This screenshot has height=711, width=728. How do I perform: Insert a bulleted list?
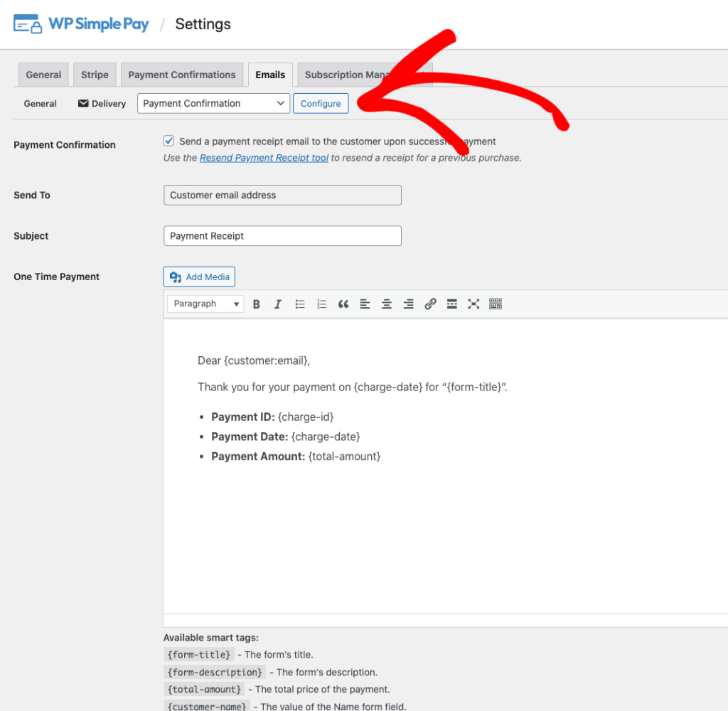tap(300, 304)
